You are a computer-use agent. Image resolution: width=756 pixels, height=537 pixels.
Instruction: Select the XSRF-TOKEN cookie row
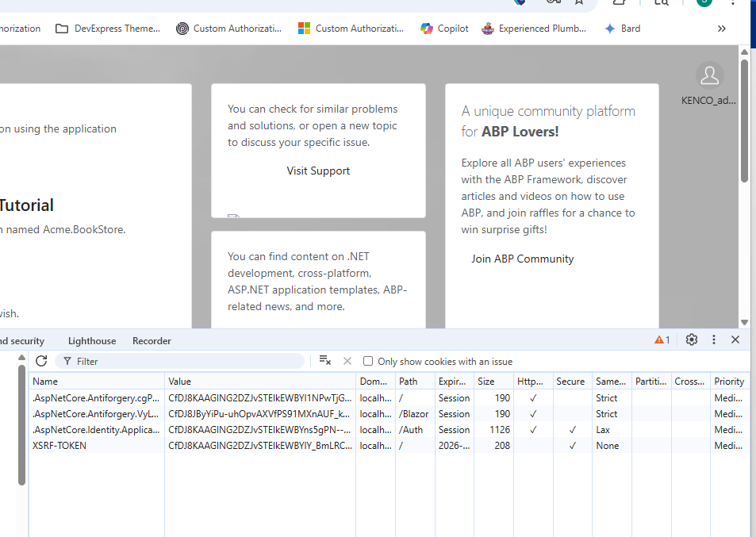click(x=97, y=446)
